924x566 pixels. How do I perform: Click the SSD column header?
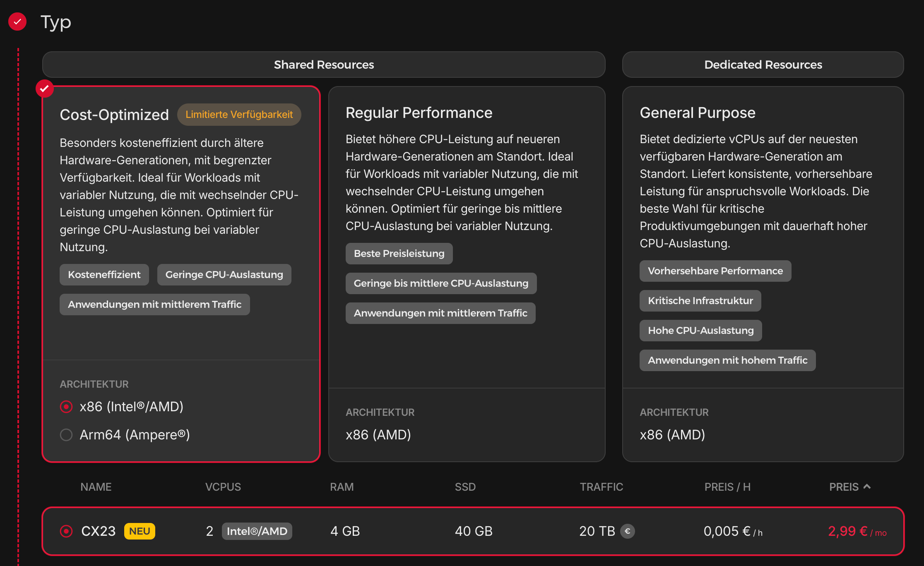[465, 487]
